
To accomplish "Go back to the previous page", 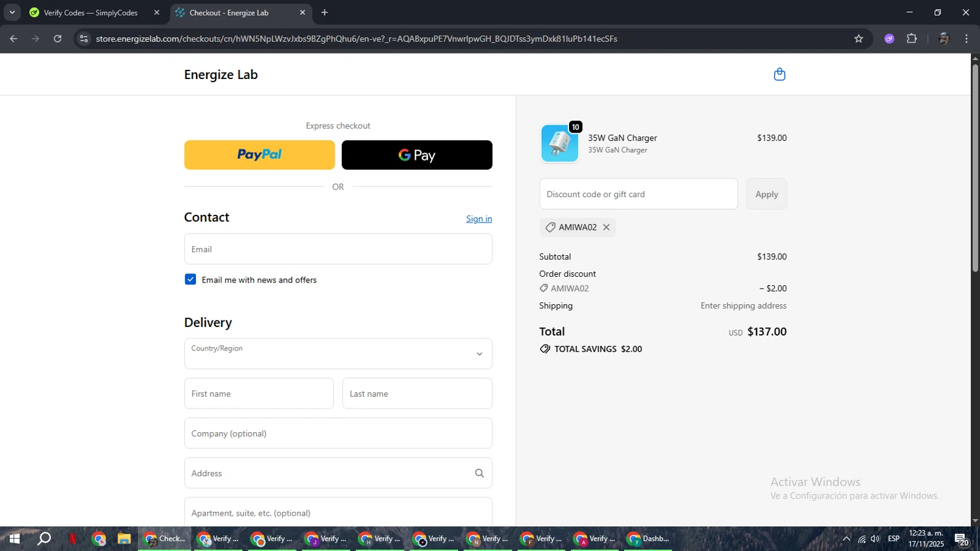I will 14,39.
